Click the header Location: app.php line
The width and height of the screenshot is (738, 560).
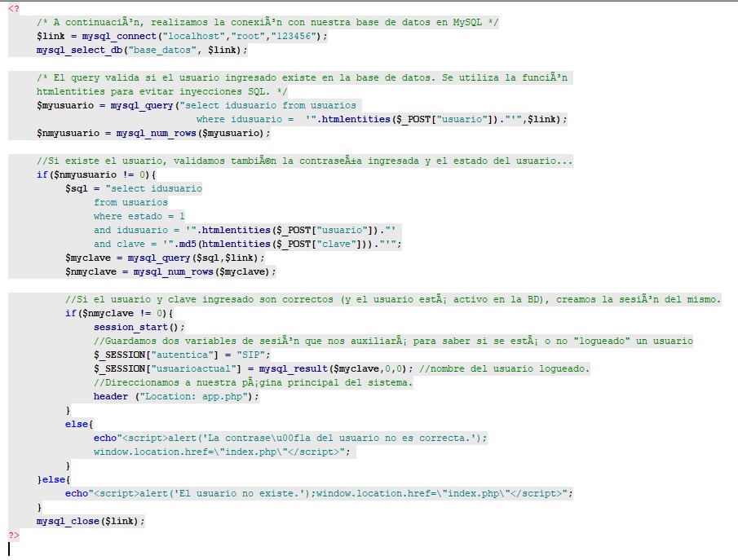click(176, 396)
